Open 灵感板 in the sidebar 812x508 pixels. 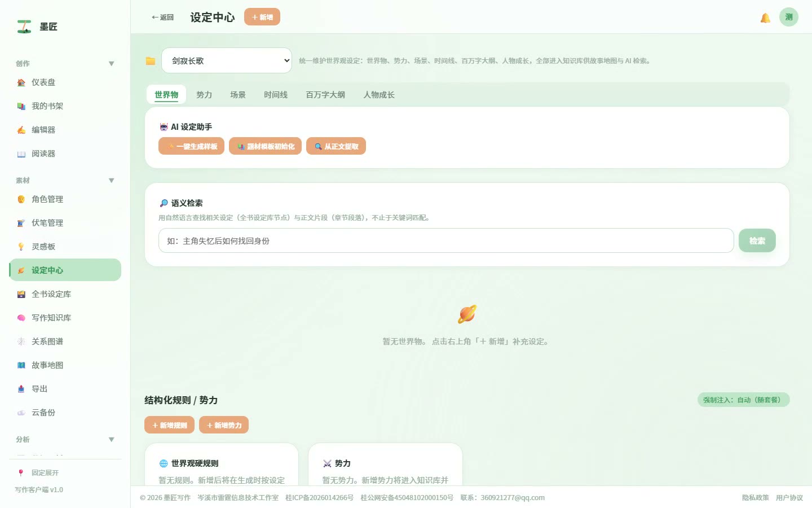tap(65, 247)
